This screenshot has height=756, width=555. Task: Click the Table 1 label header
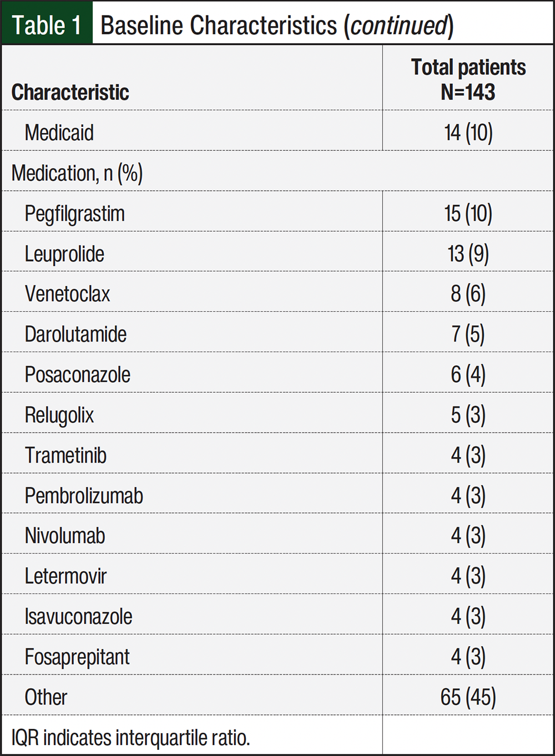[47, 25]
